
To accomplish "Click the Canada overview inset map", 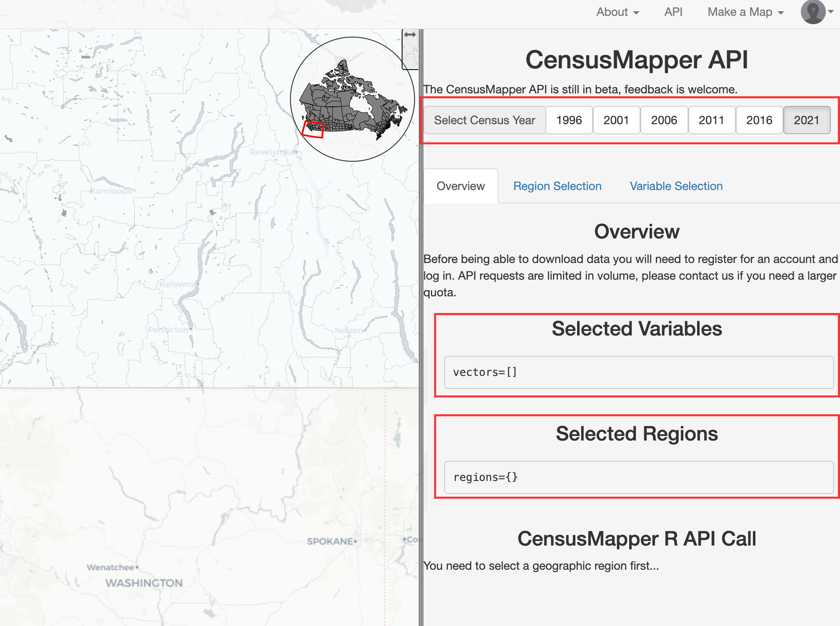I will coord(352,99).
